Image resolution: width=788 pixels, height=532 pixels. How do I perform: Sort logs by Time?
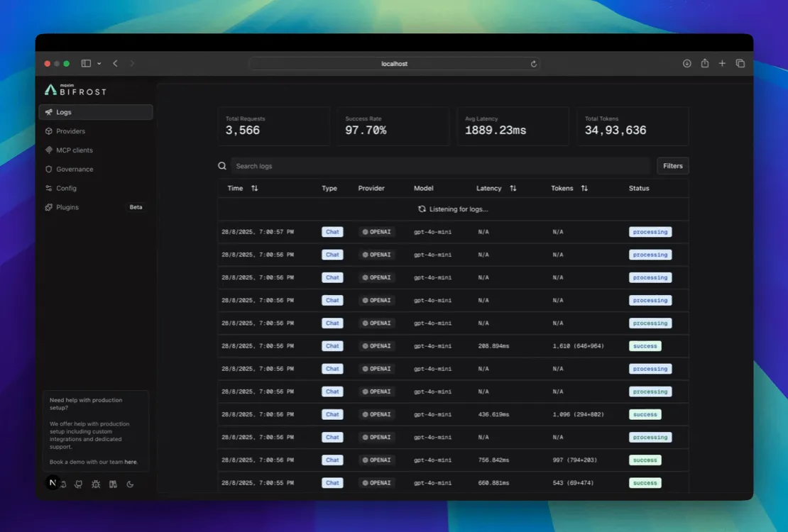[x=243, y=189]
